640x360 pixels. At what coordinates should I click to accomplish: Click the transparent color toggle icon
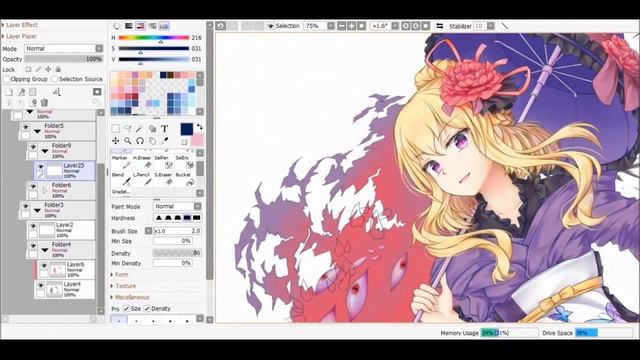point(184,142)
